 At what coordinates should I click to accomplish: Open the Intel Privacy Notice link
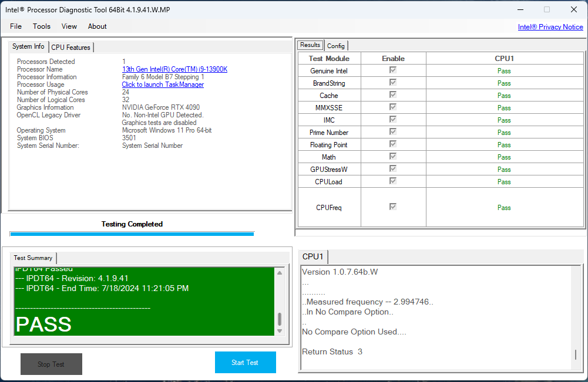click(550, 27)
